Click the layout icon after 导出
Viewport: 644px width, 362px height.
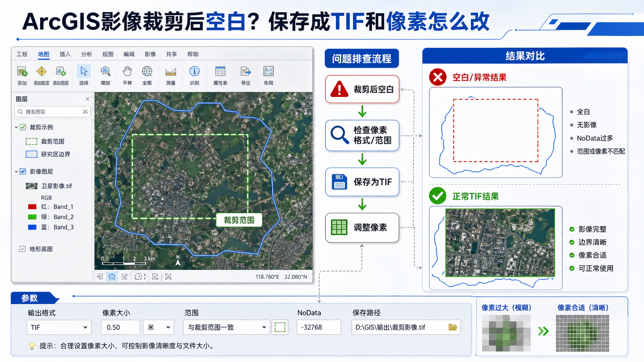click(268, 71)
